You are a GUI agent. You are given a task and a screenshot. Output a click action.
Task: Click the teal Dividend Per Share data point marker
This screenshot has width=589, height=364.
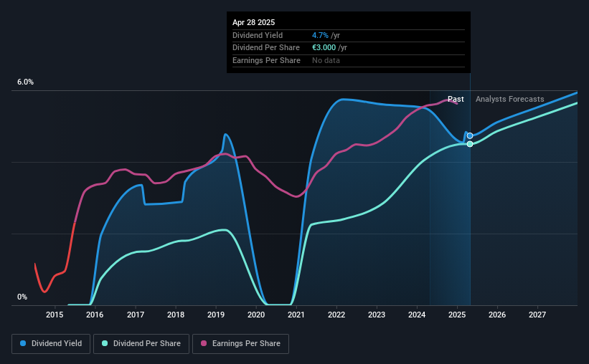point(470,144)
